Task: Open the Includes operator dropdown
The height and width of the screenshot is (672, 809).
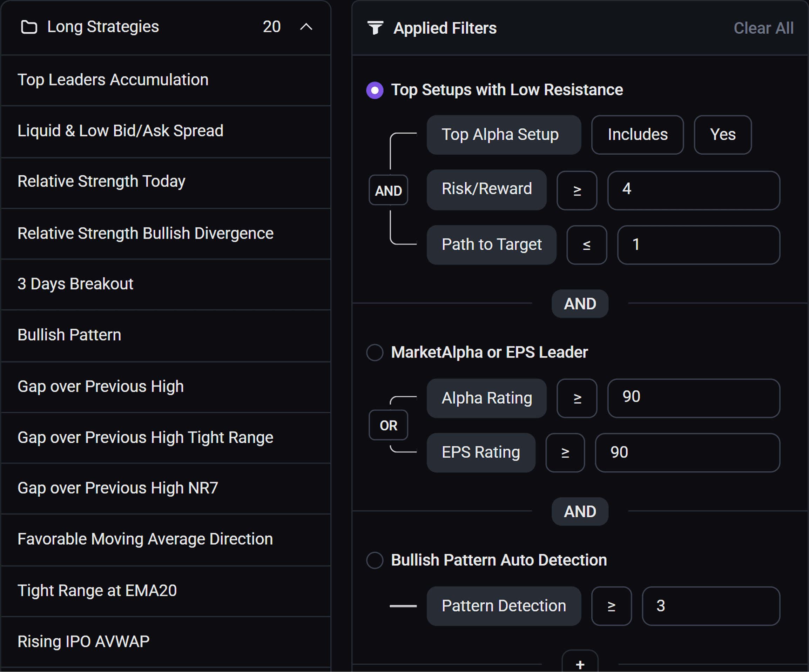Action: [x=637, y=135]
